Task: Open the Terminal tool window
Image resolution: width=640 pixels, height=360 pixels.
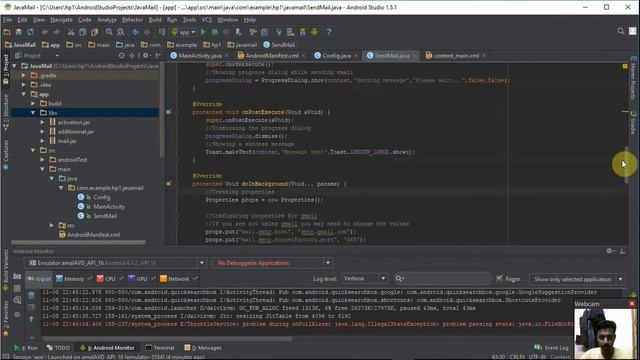Action: pos(160,348)
